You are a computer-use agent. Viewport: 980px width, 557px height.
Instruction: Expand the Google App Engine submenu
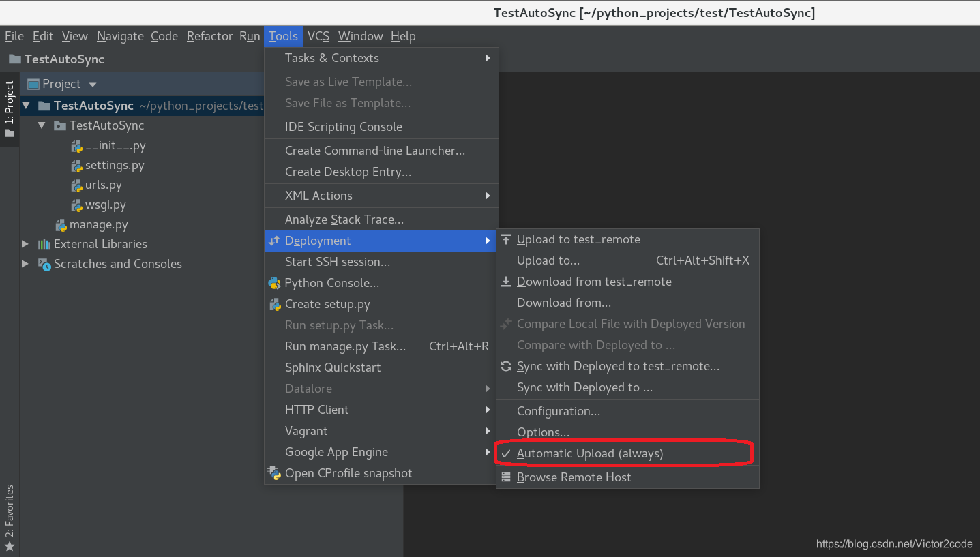click(382, 452)
